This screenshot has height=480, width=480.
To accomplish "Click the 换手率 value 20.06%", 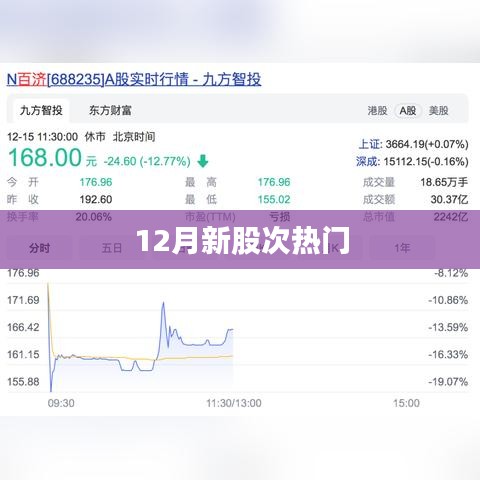I will click(94, 217).
